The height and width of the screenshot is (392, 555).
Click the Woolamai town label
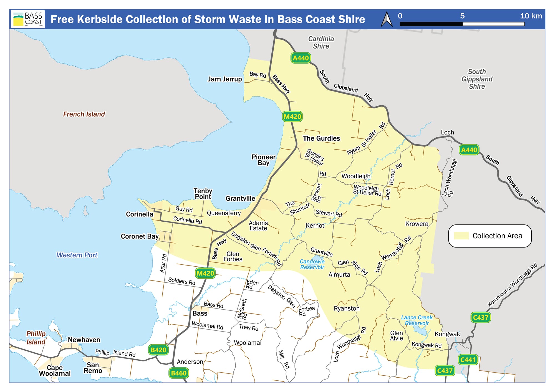click(248, 343)
